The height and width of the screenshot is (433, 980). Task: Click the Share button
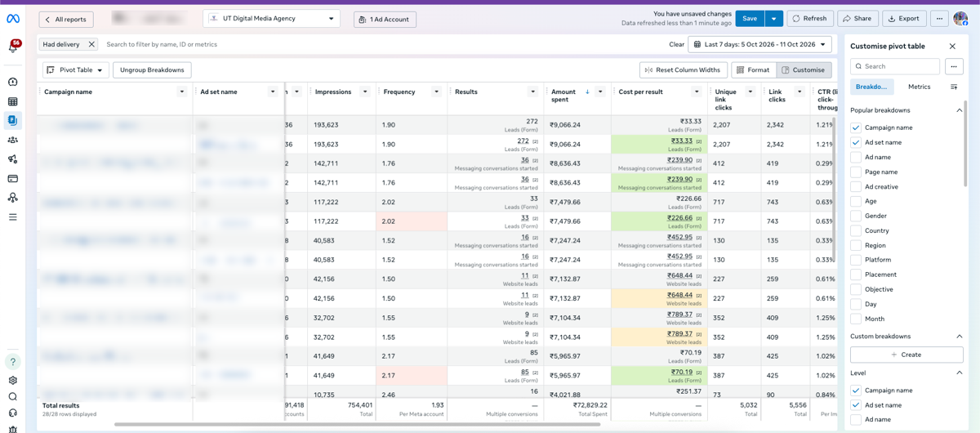(x=857, y=19)
